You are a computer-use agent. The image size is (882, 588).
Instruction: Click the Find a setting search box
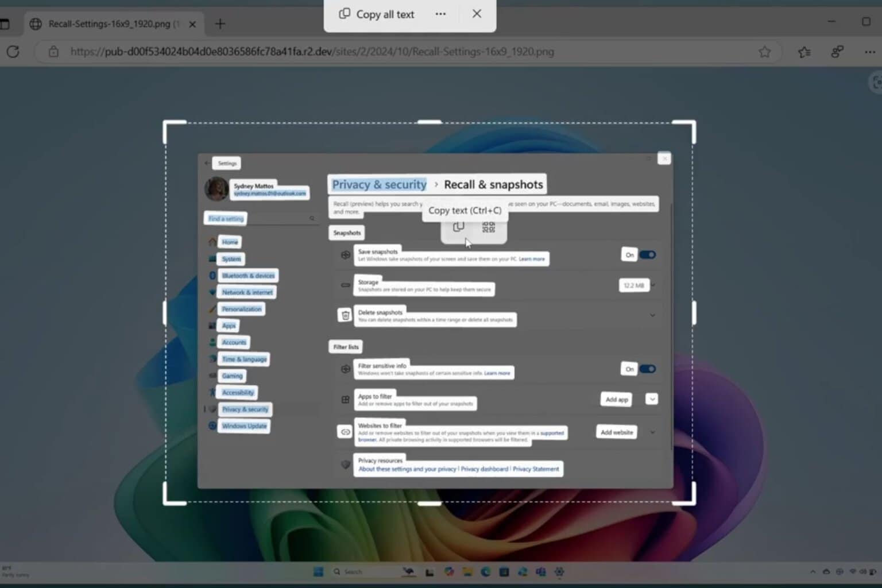coord(261,218)
